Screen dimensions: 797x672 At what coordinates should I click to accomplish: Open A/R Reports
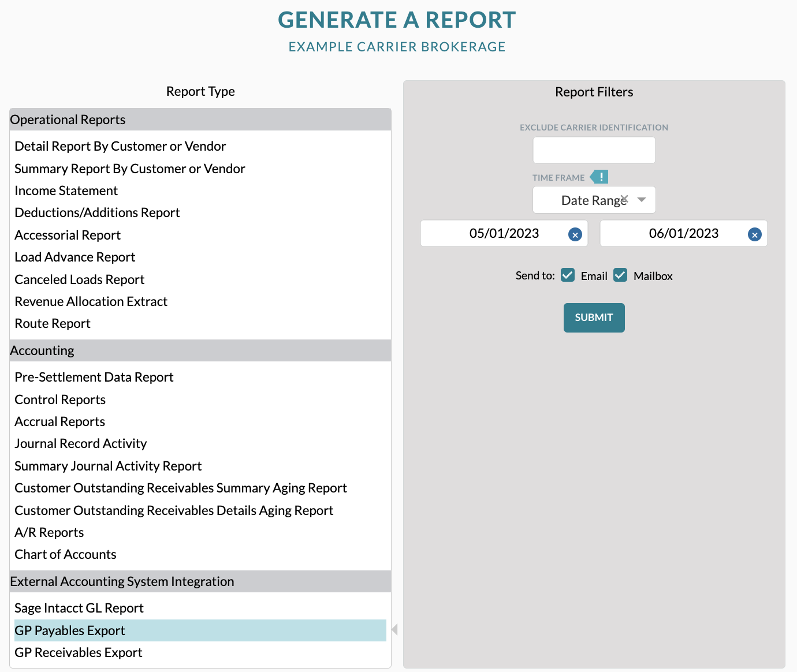pos(200,532)
